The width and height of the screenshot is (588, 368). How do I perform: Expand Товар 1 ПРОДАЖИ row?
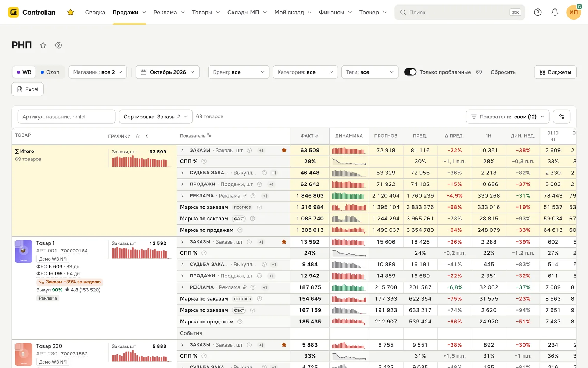click(182, 276)
